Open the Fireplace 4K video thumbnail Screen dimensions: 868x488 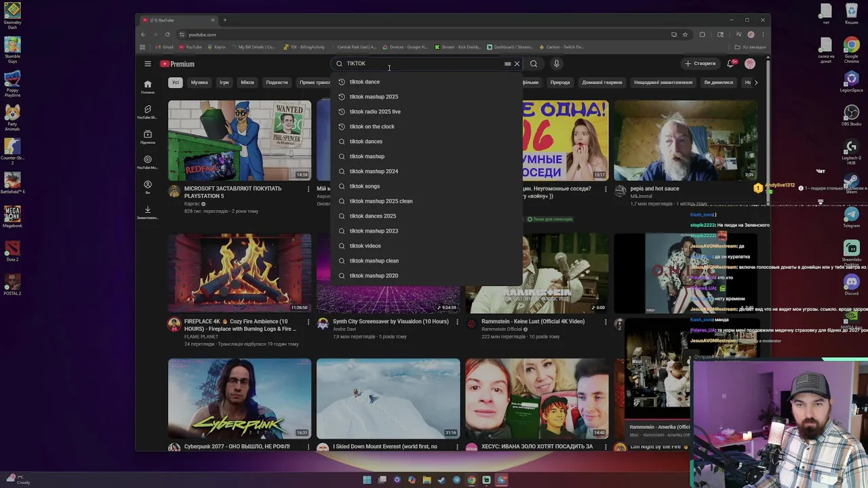pyautogui.click(x=239, y=273)
